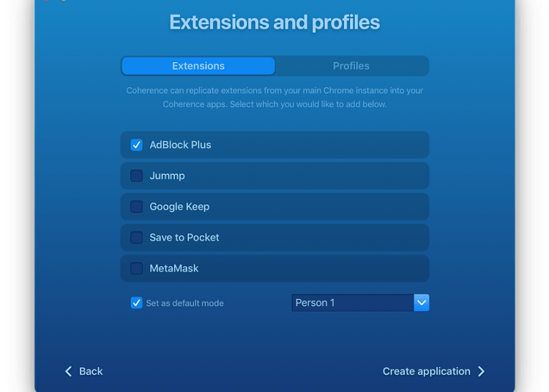Image resolution: width=549 pixels, height=392 pixels.
Task: Switch to the Profiles tab
Action: [x=351, y=66]
